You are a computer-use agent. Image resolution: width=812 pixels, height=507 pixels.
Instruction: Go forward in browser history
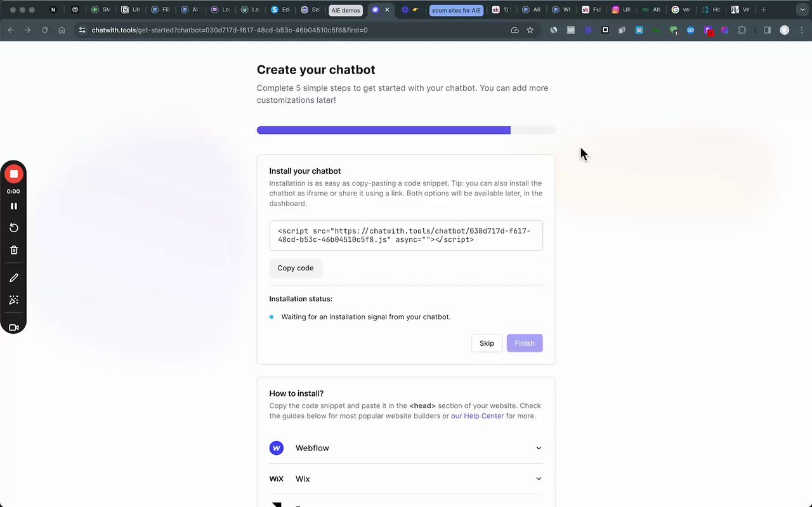pyautogui.click(x=27, y=30)
